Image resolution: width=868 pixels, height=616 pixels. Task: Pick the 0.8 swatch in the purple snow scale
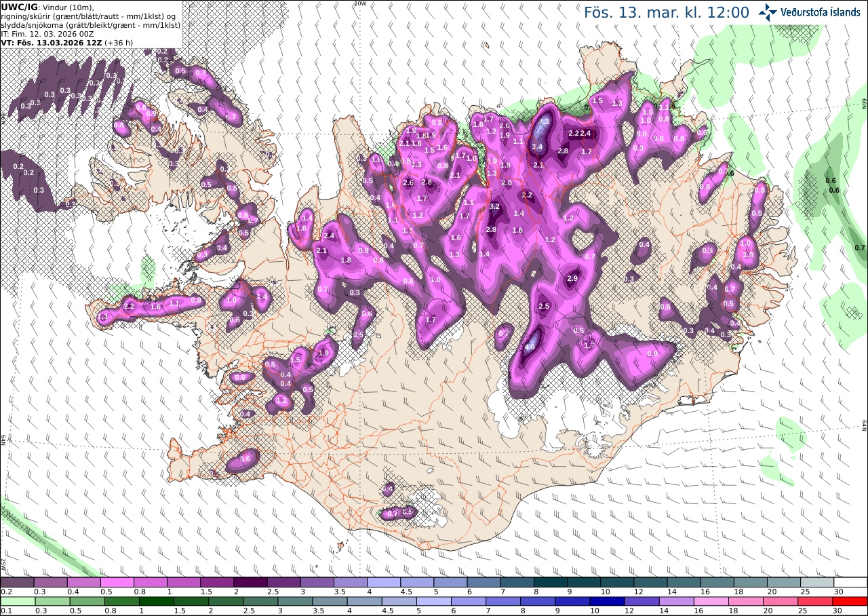(150, 582)
